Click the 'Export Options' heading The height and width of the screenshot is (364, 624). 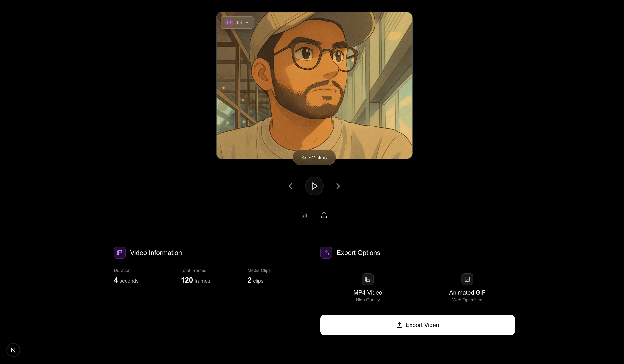click(x=358, y=253)
